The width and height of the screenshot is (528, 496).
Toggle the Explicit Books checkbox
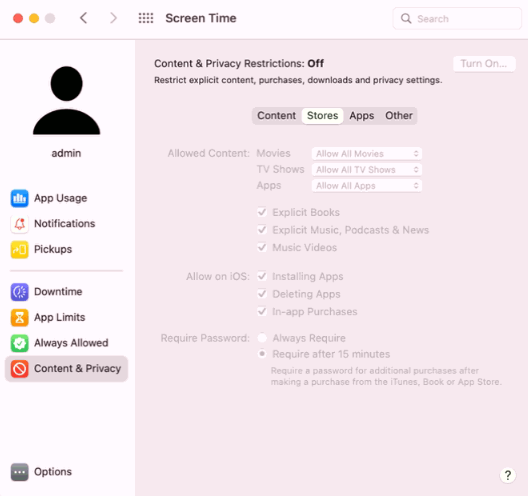[x=262, y=212]
